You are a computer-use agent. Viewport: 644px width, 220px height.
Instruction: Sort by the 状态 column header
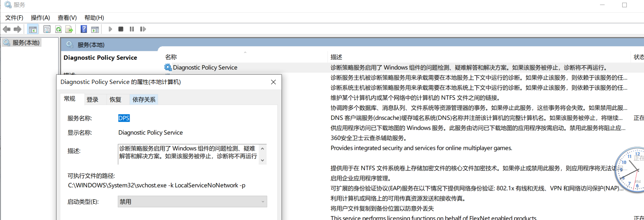pos(638,57)
